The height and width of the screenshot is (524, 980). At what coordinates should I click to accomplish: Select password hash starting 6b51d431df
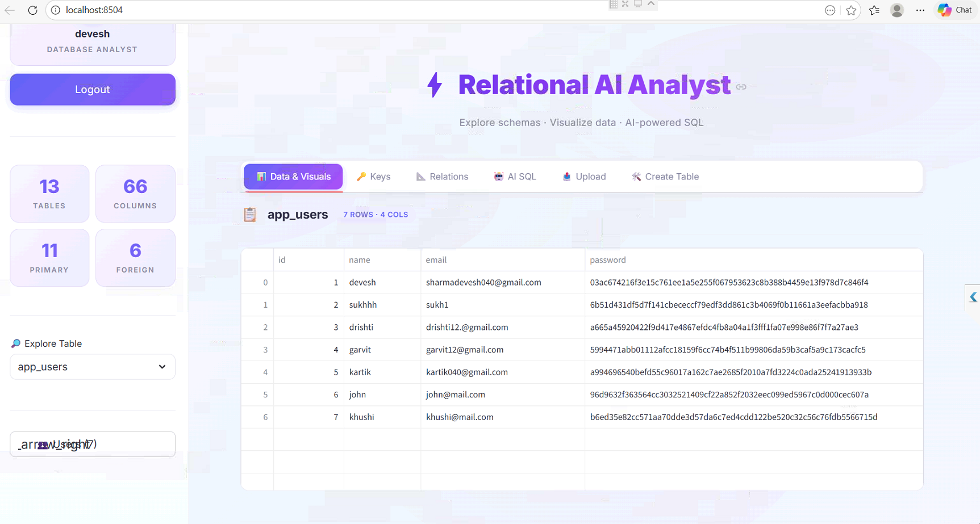click(x=754, y=305)
